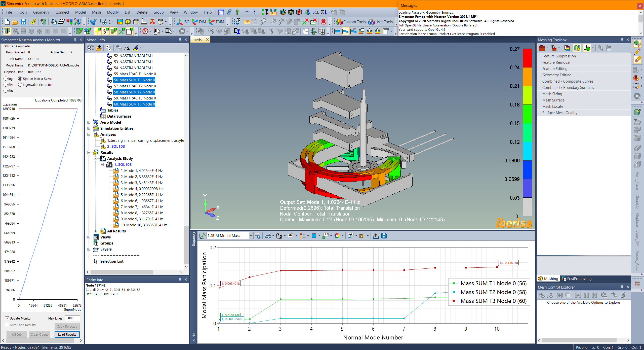Open the Window menu
The height and width of the screenshot is (350, 644).
click(190, 12)
